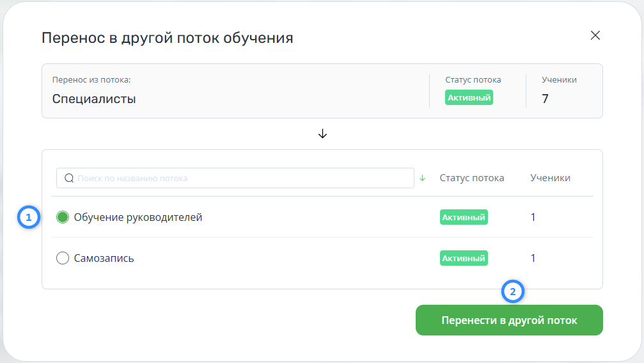
Task: Click the student count 7 of Специалисты
Action: [545, 99]
